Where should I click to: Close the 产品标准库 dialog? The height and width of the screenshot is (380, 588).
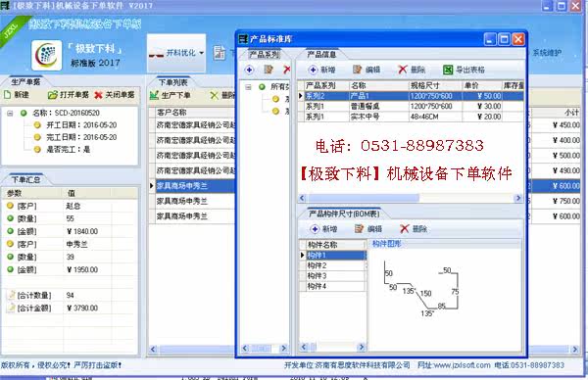(518, 39)
